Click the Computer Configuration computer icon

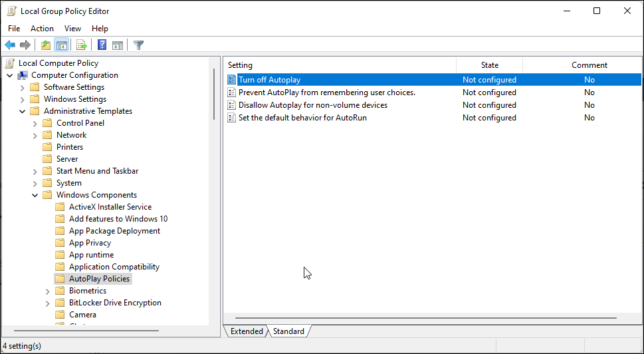[23, 75]
